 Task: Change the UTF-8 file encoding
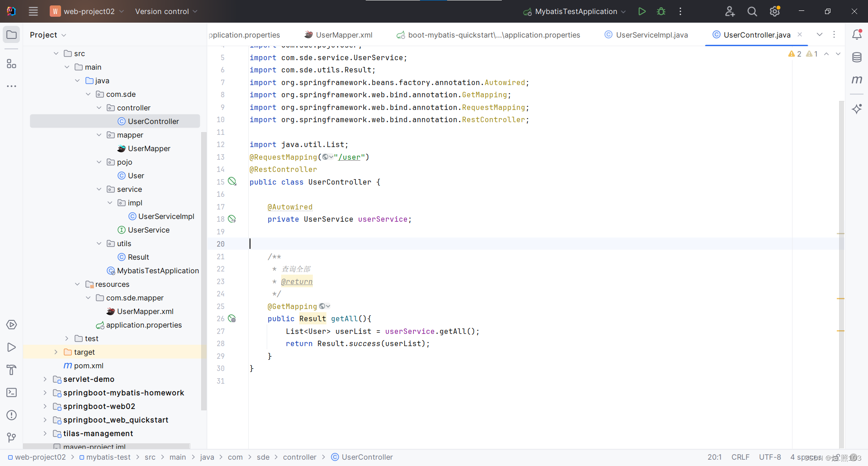[770, 457]
